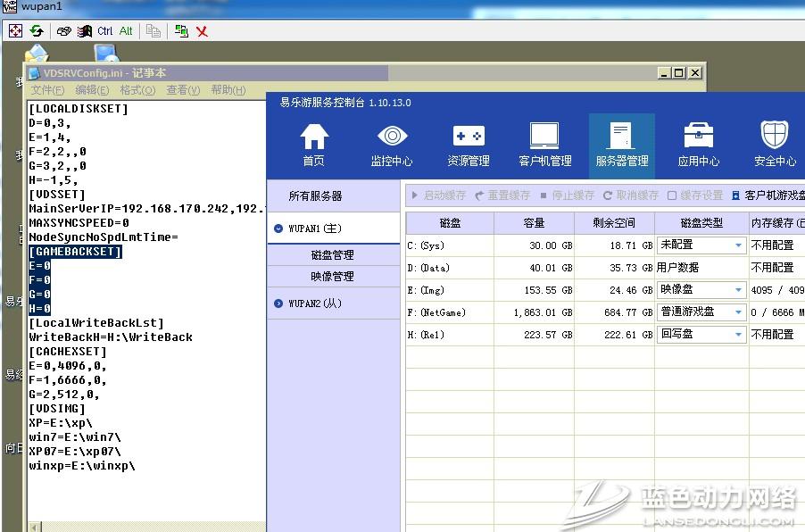Open 客户机管理 monitor icon
The height and width of the screenshot is (532, 805).
tap(544, 145)
